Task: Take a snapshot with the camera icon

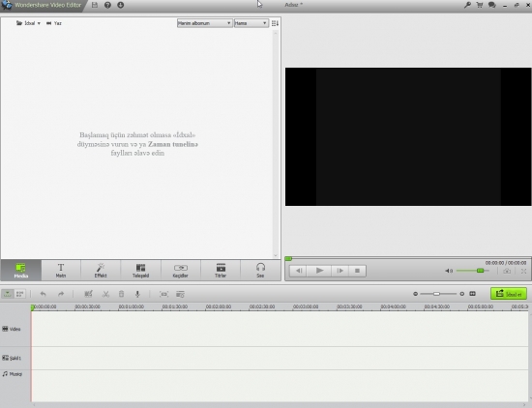Action: coord(507,271)
